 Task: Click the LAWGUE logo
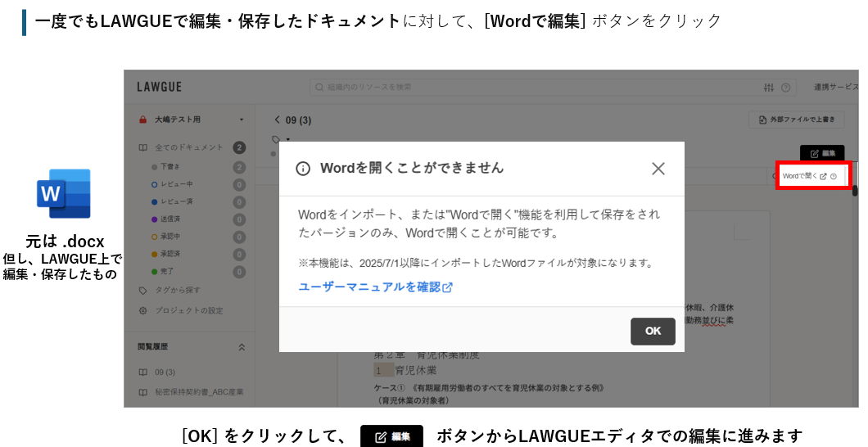160,87
